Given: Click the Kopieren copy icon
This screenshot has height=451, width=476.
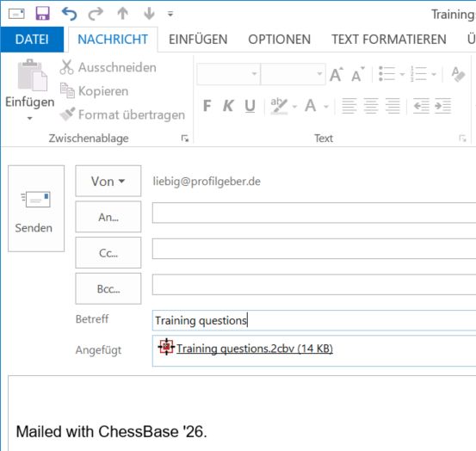Looking at the screenshot, I should [67, 90].
